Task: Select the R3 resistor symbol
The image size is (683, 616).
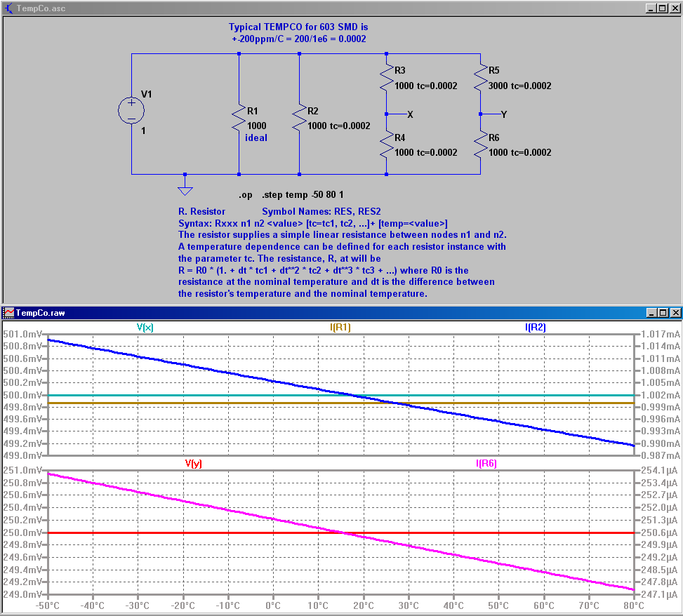Action: [386, 78]
